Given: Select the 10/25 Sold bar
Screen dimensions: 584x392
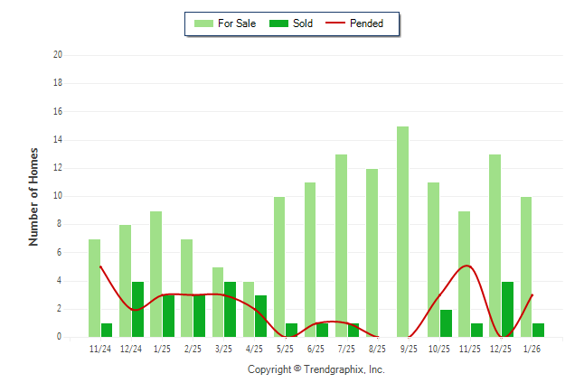Looking at the screenshot, I should click(446, 323).
